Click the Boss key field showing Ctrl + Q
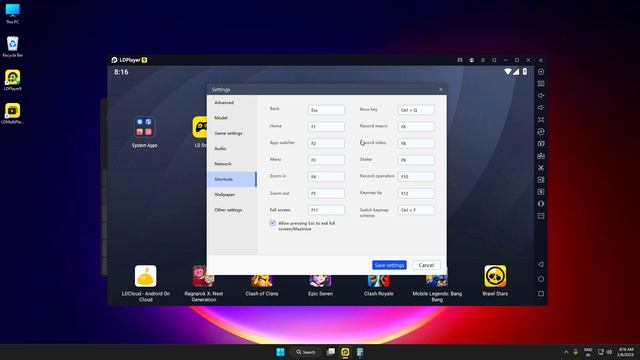640x360 pixels. pyautogui.click(x=416, y=110)
